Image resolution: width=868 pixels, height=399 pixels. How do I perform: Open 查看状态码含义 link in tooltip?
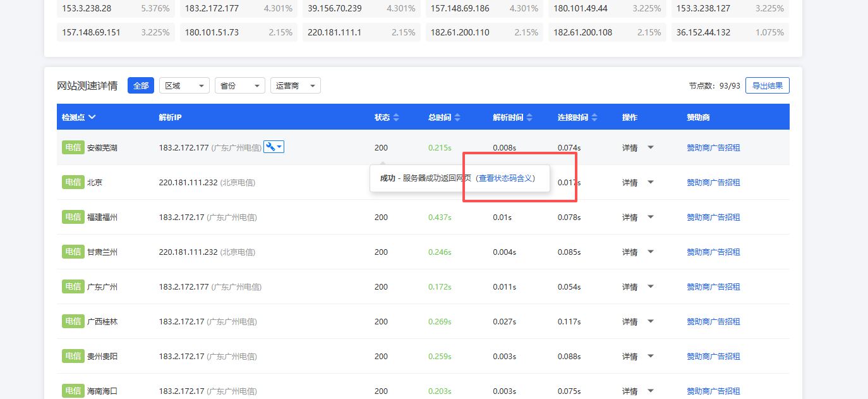(x=506, y=178)
